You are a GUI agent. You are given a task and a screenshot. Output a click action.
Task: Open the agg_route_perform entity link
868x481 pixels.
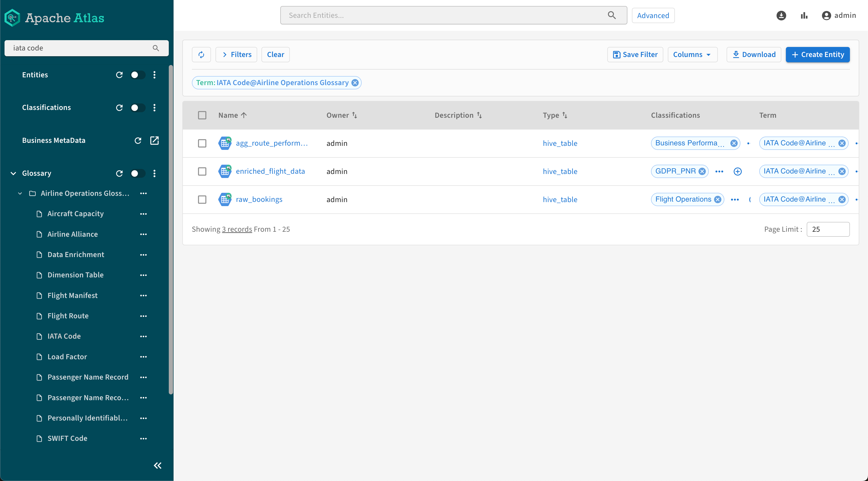(x=272, y=143)
